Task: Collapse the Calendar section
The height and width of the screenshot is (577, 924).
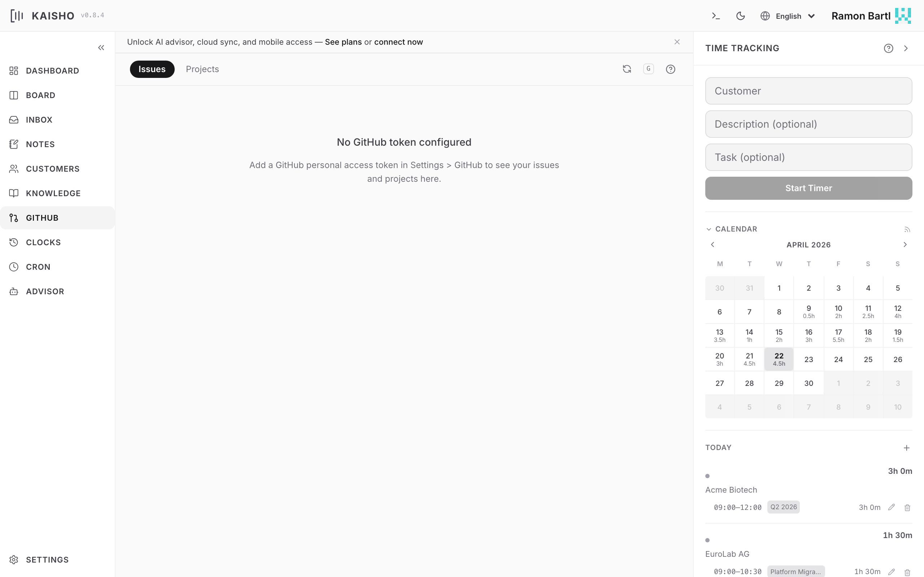Action: click(709, 229)
